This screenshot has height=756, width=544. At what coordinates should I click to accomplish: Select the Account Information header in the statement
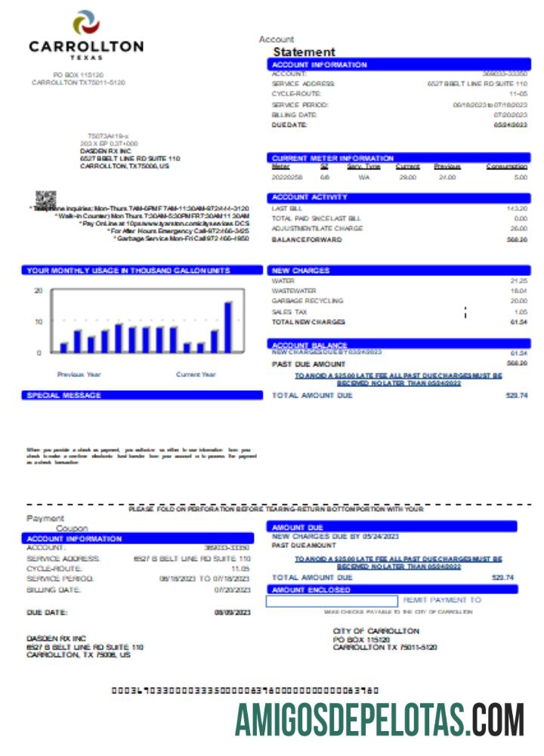point(399,65)
